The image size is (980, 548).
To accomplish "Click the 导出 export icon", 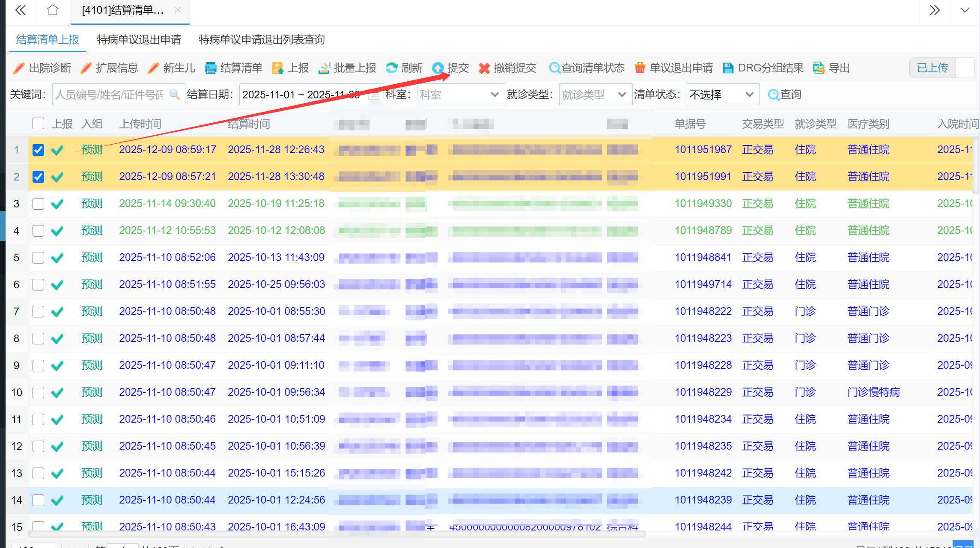I will pos(819,68).
